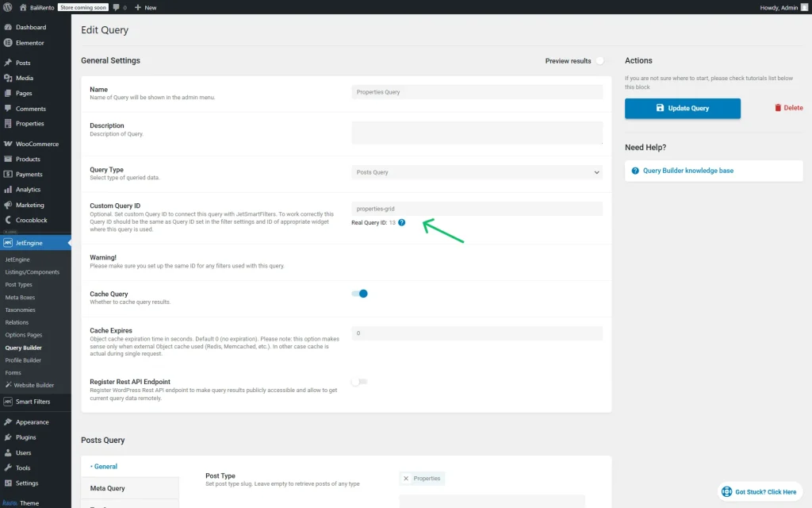Open the comments bubble icon in admin bar
This screenshot has height=508, width=812.
116,7
